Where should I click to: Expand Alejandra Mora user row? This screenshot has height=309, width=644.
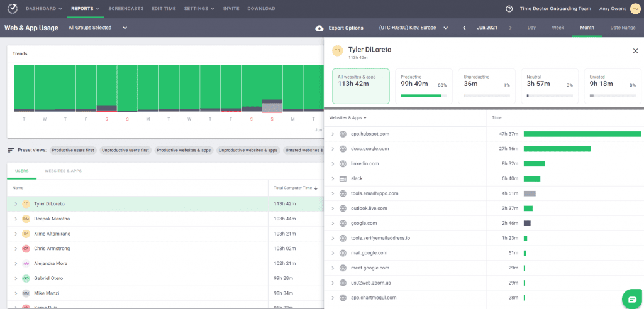(16, 263)
